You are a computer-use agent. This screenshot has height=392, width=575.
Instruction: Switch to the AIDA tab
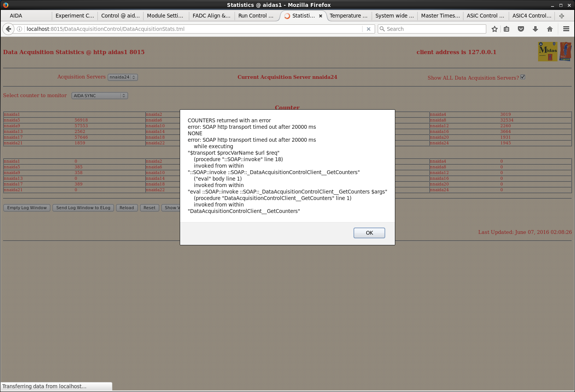tap(26, 16)
